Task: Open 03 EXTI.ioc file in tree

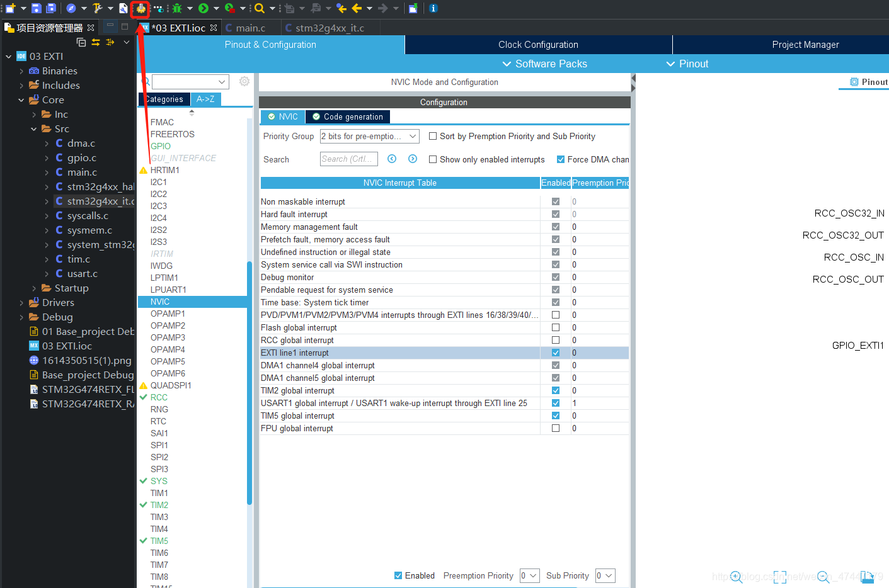Action: coord(67,346)
